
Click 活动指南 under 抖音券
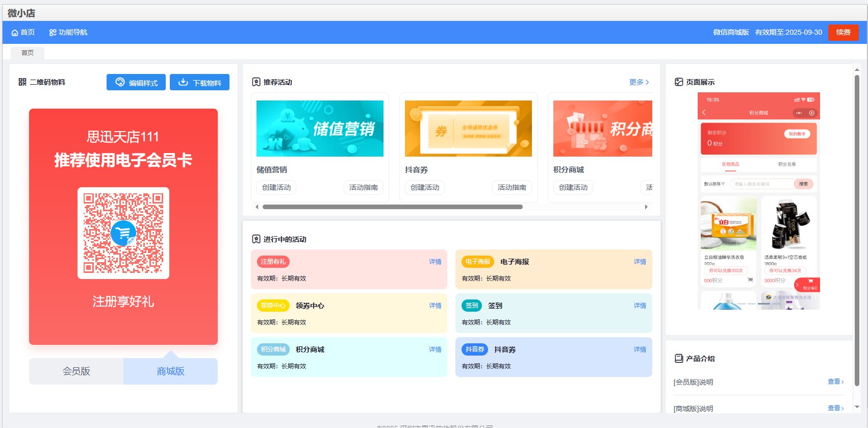512,187
